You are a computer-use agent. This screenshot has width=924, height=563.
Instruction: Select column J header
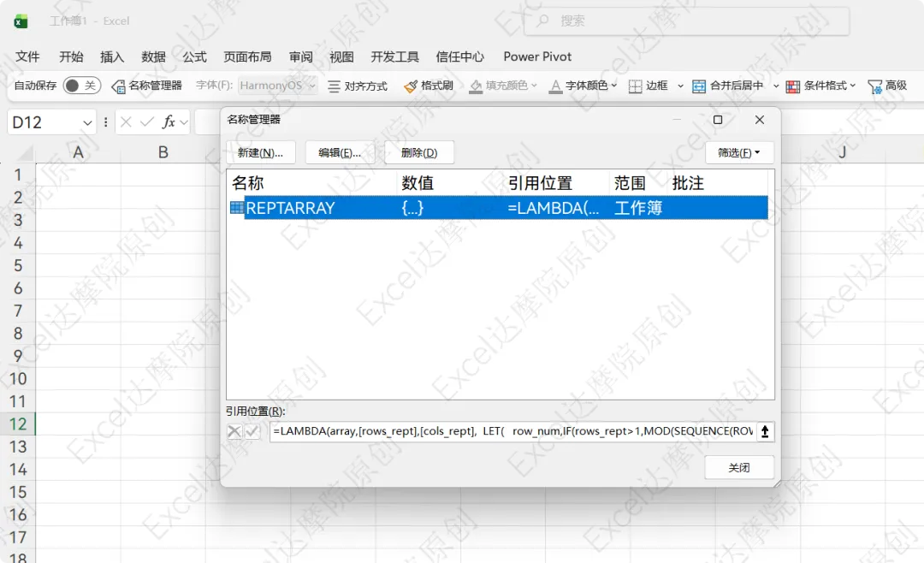(842, 152)
